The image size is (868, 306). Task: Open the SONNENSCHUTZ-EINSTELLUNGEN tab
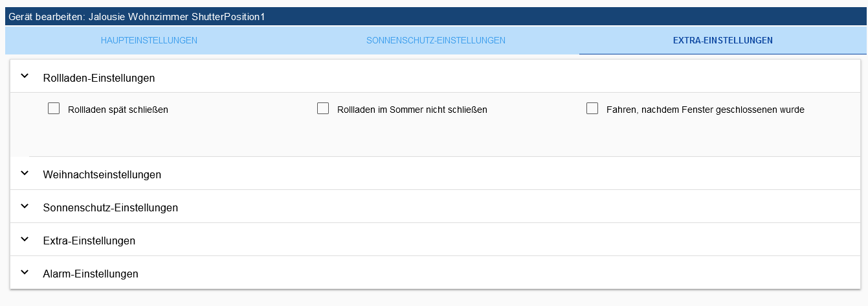point(436,40)
